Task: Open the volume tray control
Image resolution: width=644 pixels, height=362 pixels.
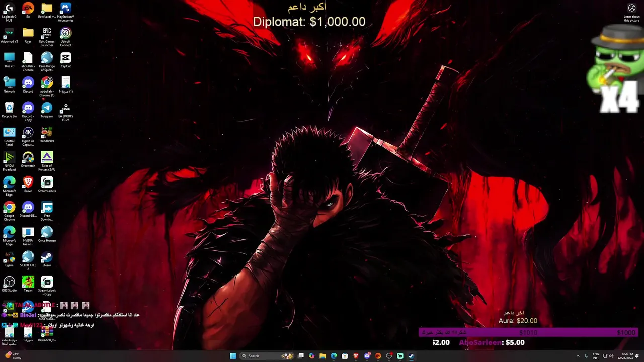Action: click(x=611, y=356)
